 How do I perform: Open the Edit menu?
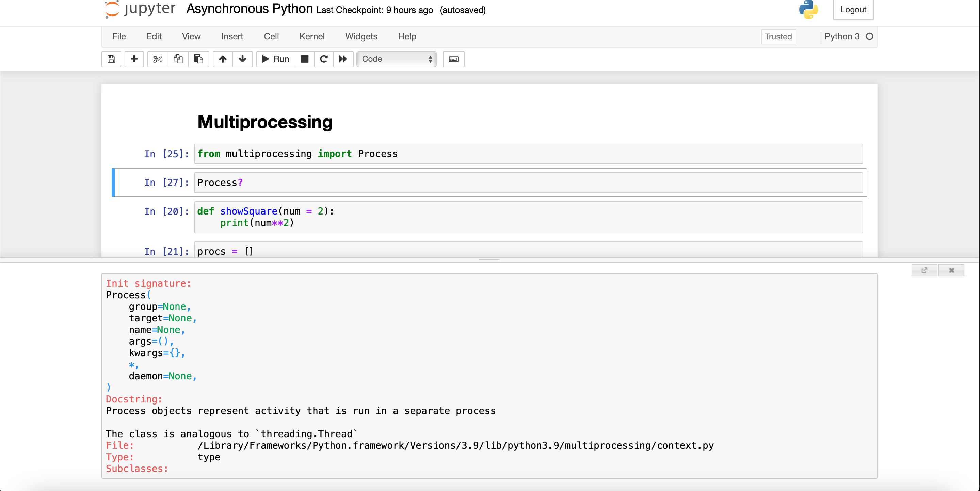154,36
